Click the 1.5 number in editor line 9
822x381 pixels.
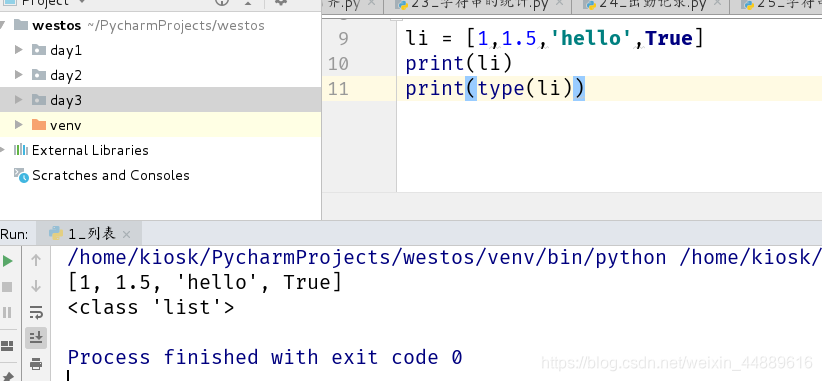(519, 38)
